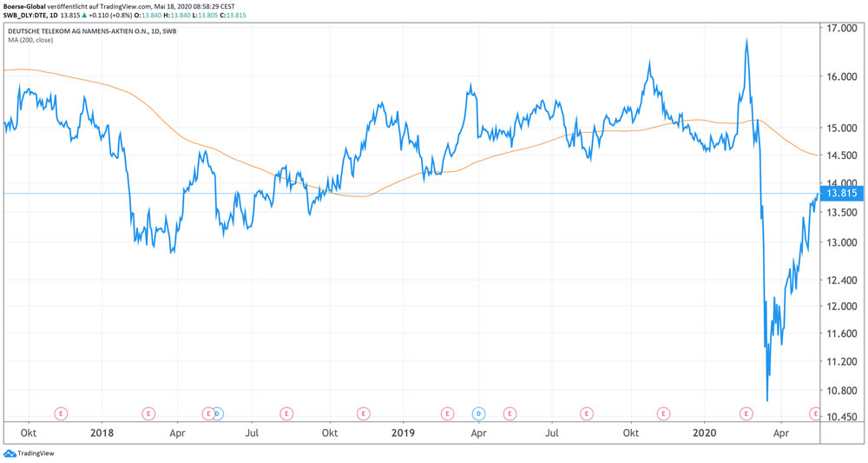The height and width of the screenshot is (463, 868).
Task: Click the Boerse-Global publisher name
Action: coord(24,7)
